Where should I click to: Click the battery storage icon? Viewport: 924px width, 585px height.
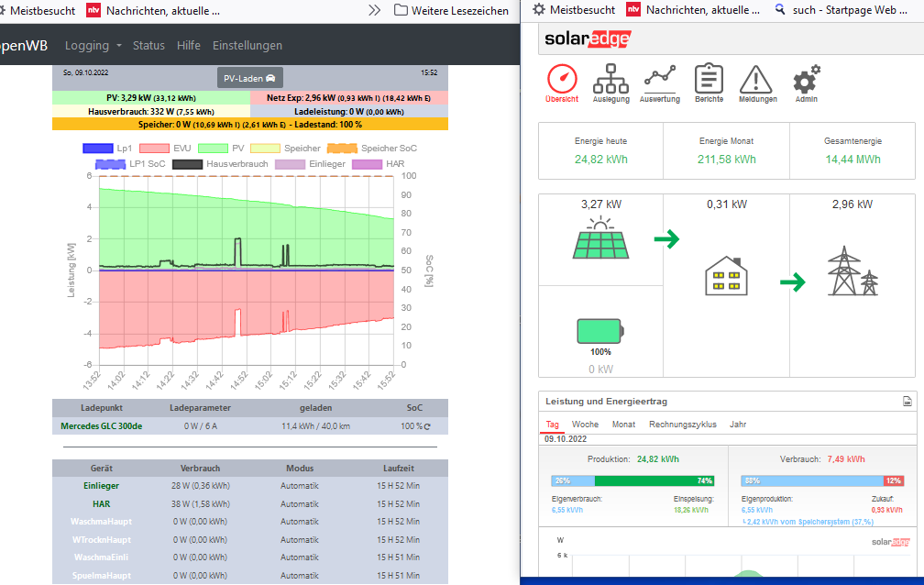[600, 330]
